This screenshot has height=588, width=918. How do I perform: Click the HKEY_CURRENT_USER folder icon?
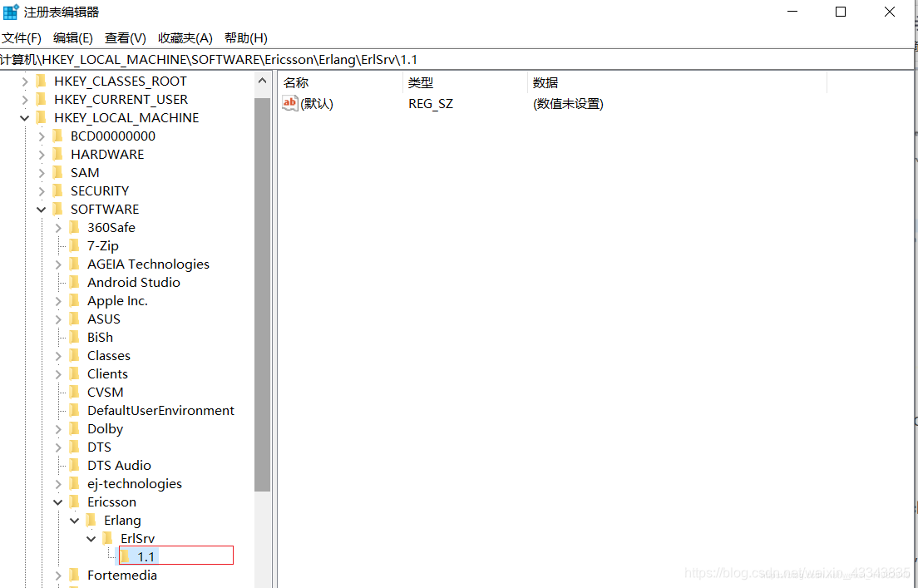point(41,99)
